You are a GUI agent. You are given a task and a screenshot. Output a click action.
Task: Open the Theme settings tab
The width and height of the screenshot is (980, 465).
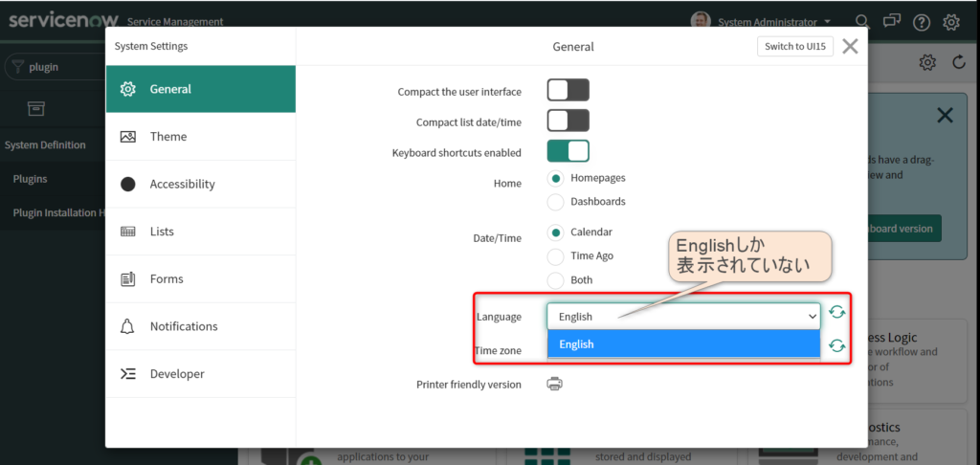click(201, 136)
